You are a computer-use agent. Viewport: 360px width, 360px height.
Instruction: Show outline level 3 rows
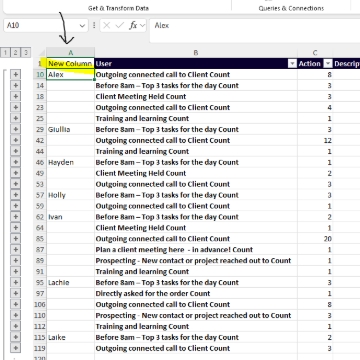click(x=25, y=52)
